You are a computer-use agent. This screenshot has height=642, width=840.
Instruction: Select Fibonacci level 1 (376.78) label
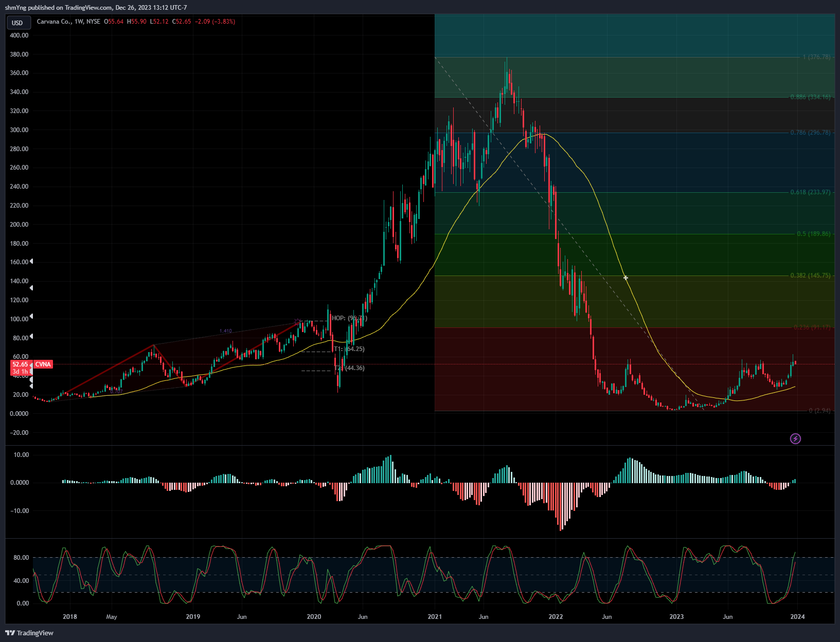click(x=816, y=57)
